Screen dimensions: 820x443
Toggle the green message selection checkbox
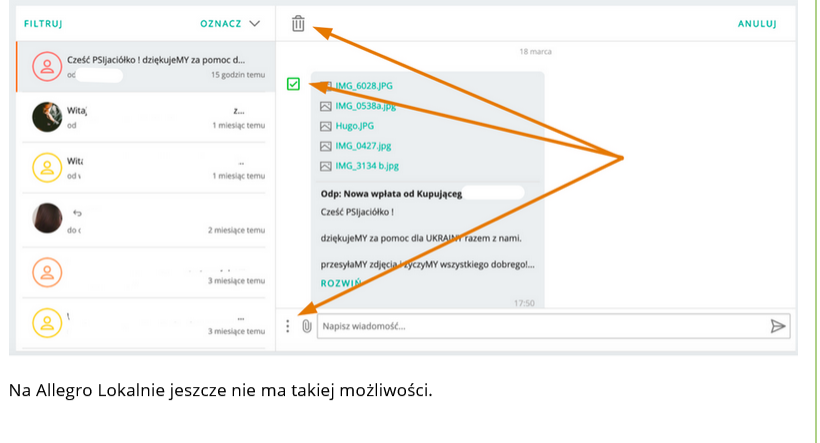[x=293, y=84]
